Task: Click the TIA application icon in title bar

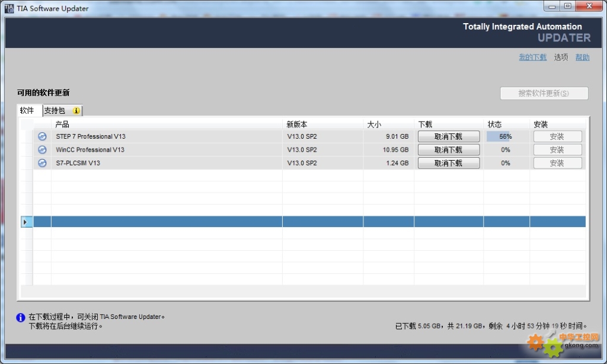Action: (9, 8)
